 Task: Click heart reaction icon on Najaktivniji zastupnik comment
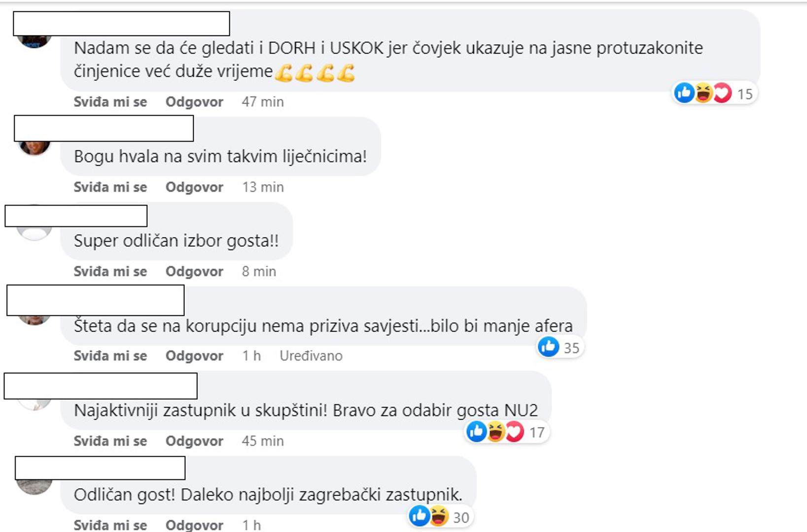click(515, 432)
